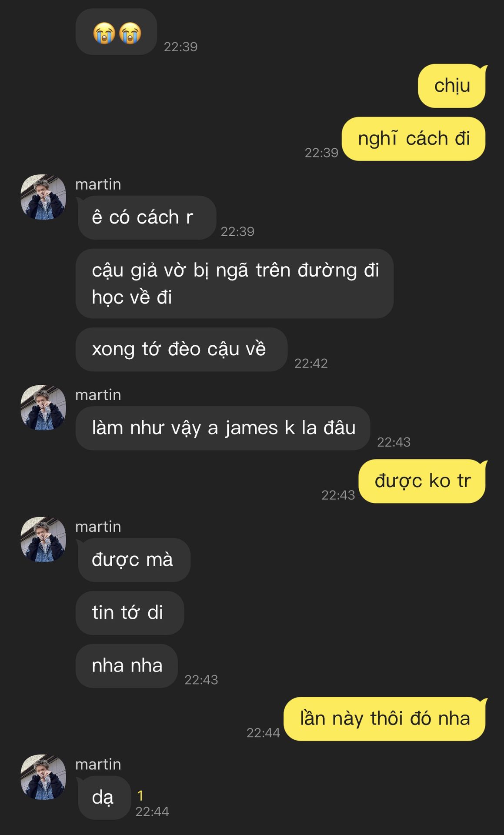The image size is (504, 835).
Task: Tap the 'được mà' message bubble
Action: tap(134, 560)
